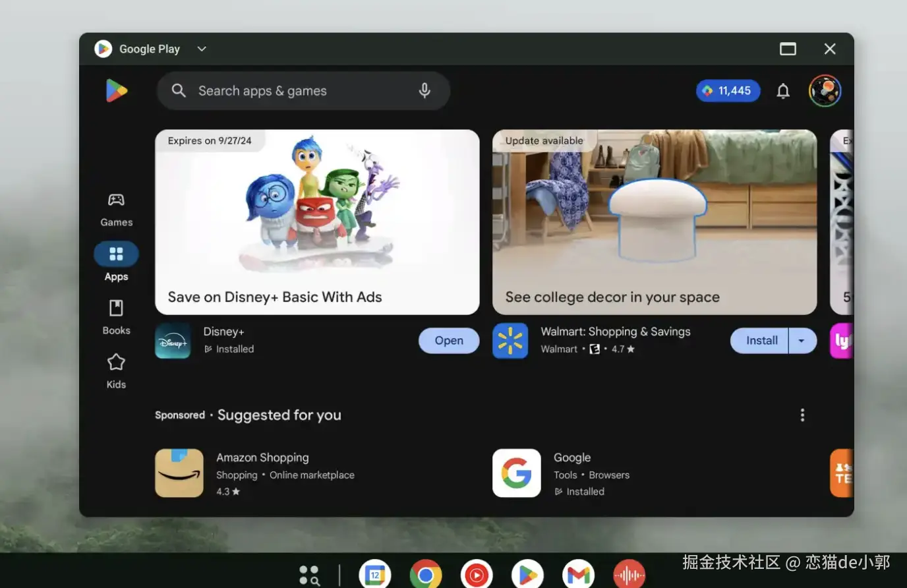Open YouTube Music from the shelf
The width and height of the screenshot is (907, 588).
(477, 575)
